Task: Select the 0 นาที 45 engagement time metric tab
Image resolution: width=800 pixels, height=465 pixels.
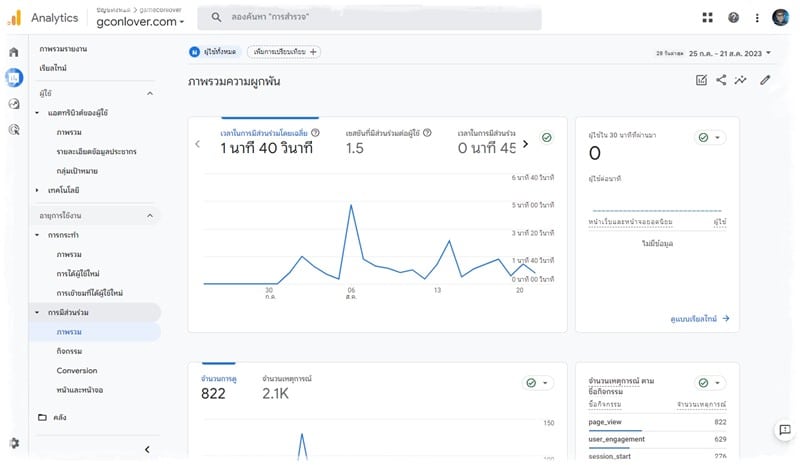Action: (486, 142)
